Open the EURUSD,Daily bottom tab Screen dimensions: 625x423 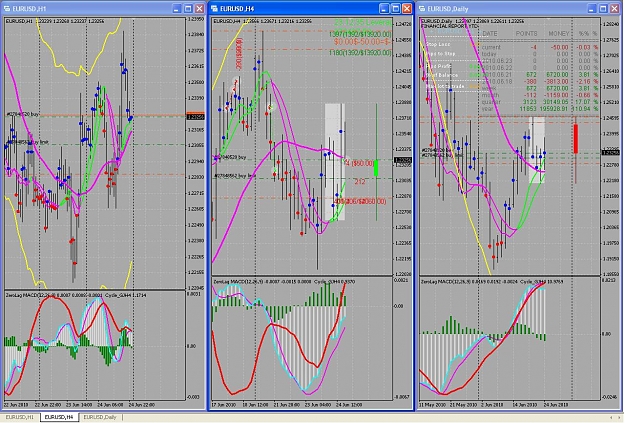(x=100, y=417)
